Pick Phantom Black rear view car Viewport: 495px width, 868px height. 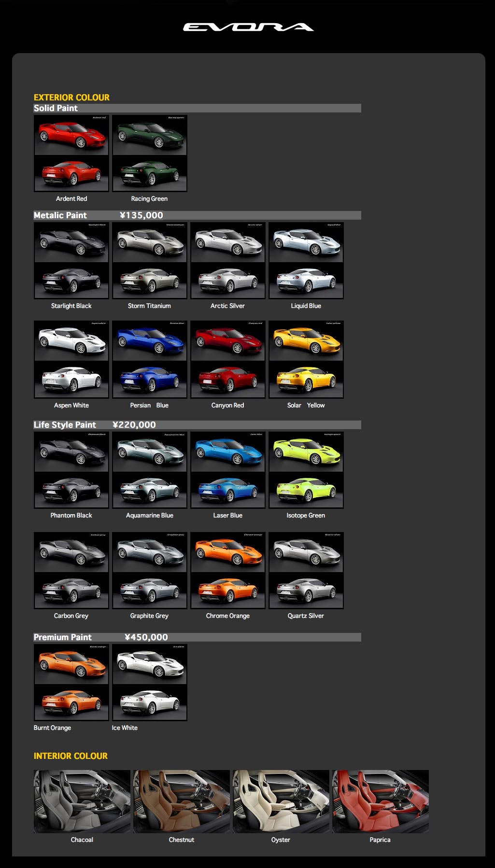coord(71,490)
